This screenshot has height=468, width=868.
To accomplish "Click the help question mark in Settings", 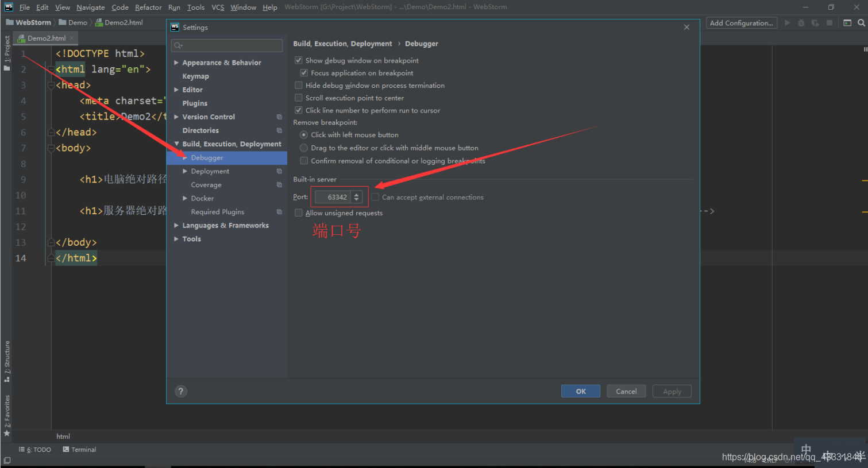I will click(181, 391).
